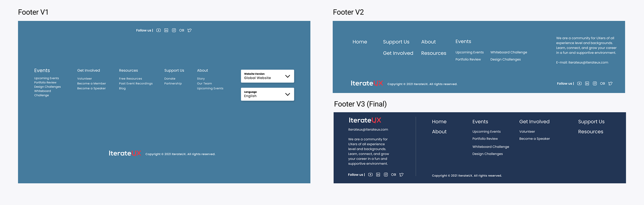Screen dimensions: 644x205
Task: Click Become a Member link in Footer V1
Action: pyautogui.click(x=92, y=84)
